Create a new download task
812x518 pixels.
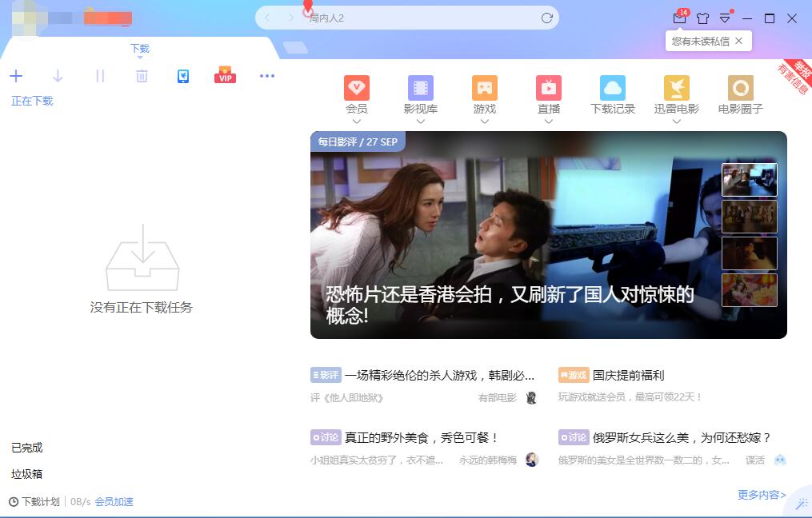pyautogui.click(x=16, y=76)
